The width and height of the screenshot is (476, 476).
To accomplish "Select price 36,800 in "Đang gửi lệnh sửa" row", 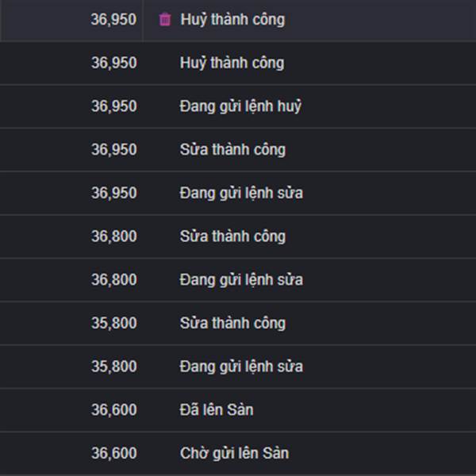I will pos(113,280).
